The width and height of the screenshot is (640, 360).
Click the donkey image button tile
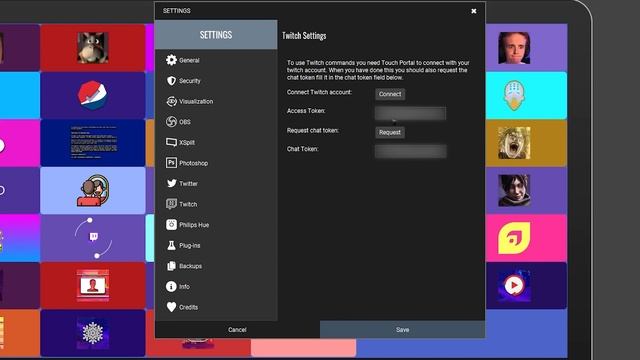pyautogui.click(x=93, y=48)
